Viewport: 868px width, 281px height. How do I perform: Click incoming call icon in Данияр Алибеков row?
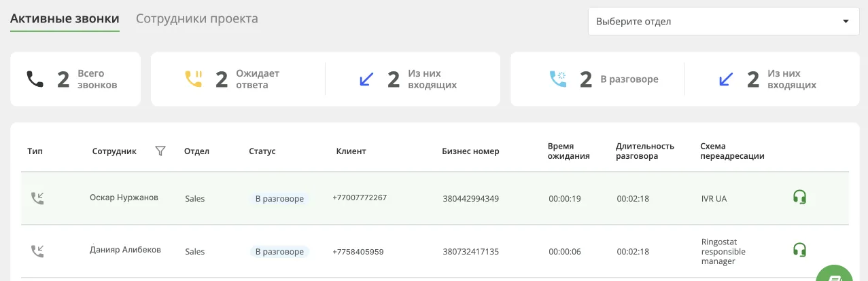coord(37,251)
